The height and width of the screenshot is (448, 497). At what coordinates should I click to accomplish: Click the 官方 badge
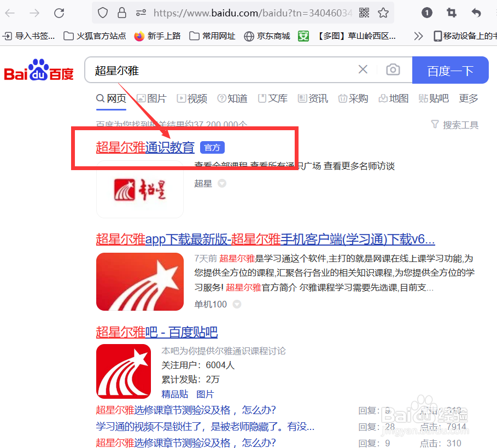tap(212, 148)
